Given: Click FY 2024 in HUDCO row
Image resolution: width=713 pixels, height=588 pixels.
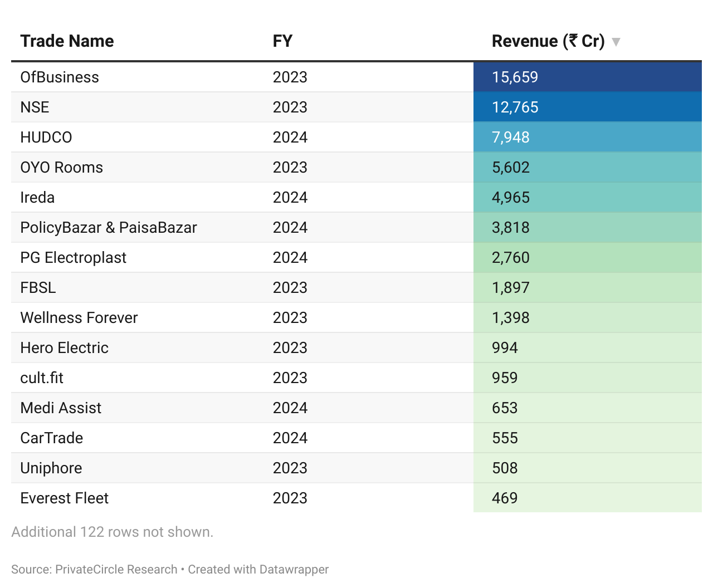Looking at the screenshot, I should (290, 138).
